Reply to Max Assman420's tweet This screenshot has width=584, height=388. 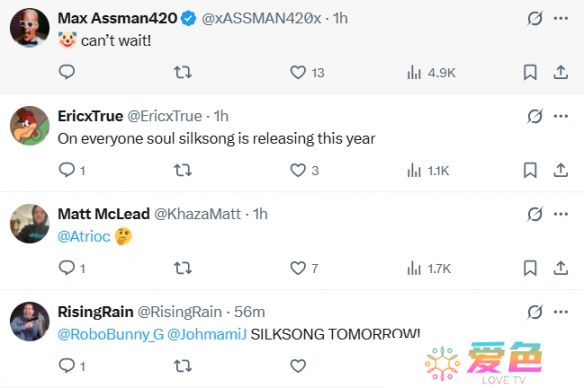click(67, 72)
